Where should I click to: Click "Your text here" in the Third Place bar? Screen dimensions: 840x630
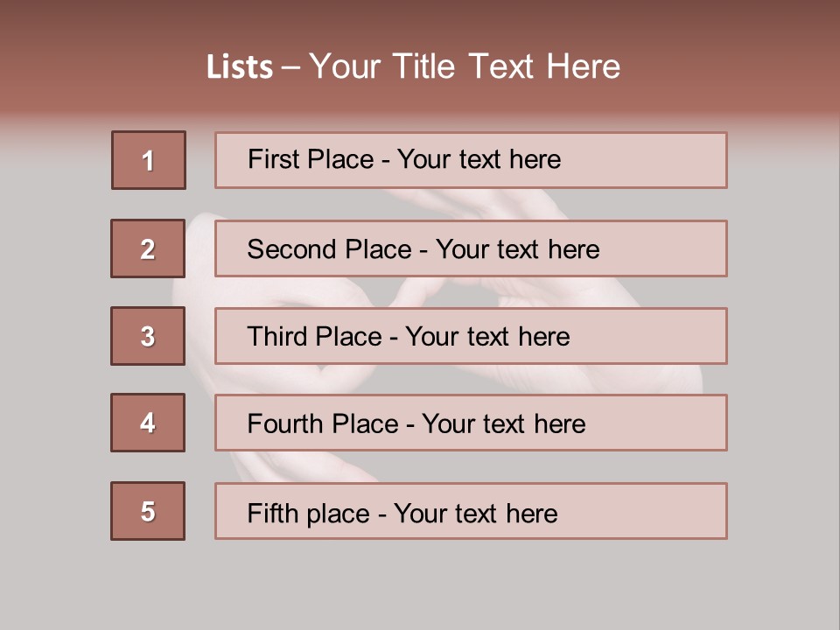click(488, 337)
